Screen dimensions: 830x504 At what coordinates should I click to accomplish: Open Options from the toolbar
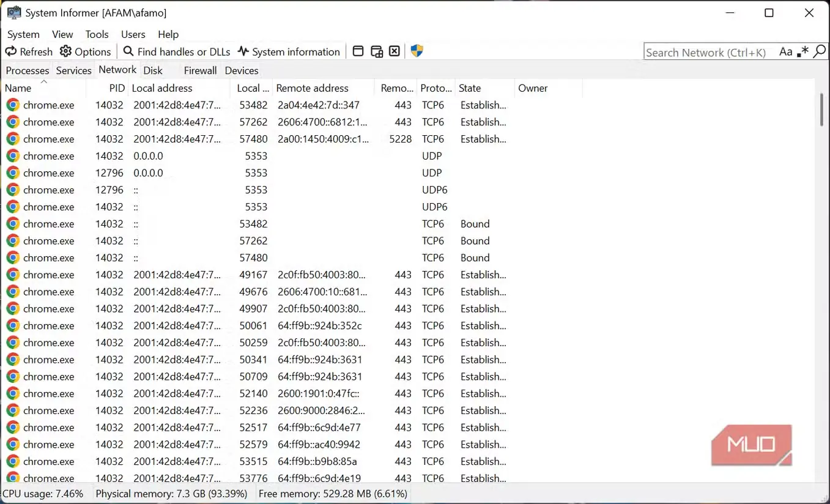click(x=85, y=51)
